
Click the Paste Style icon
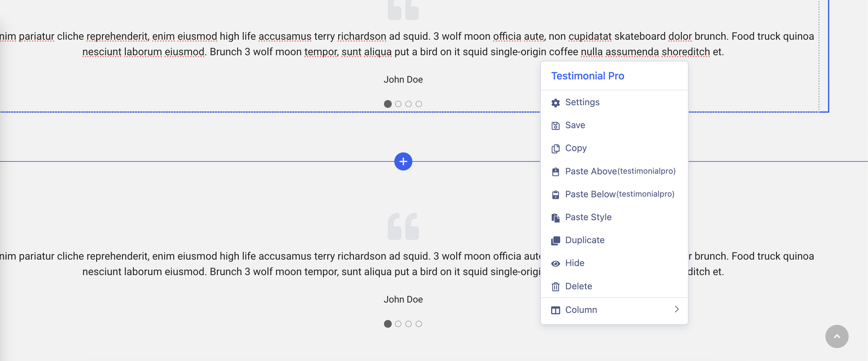555,217
